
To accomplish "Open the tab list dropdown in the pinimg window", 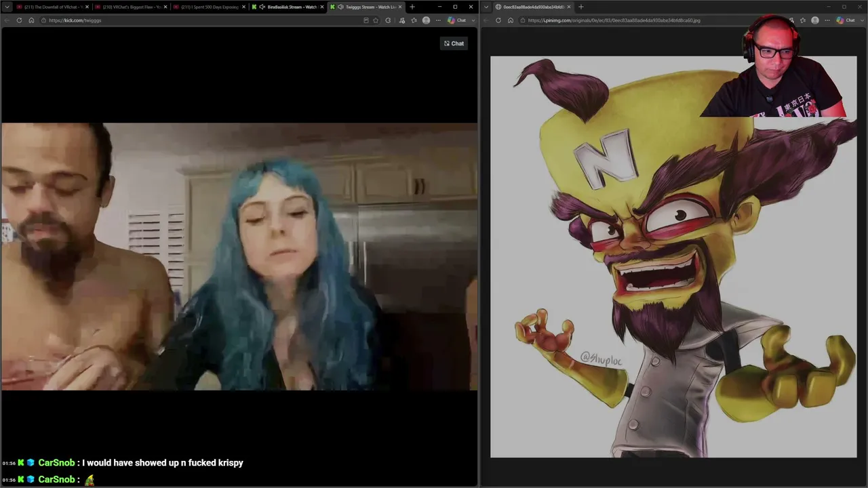I will [x=486, y=7].
